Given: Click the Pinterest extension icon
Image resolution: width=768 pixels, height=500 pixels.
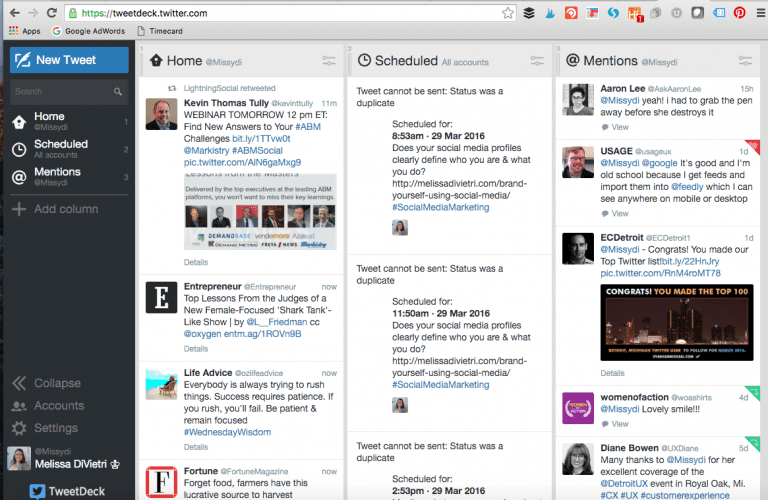Looking at the screenshot, I should pyautogui.click(x=740, y=13).
